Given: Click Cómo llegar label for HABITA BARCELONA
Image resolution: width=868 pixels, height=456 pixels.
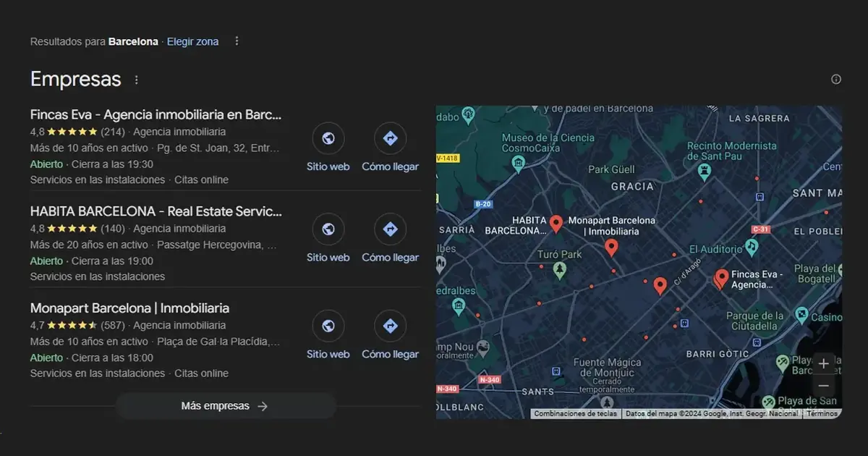Looking at the screenshot, I should 390,258.
